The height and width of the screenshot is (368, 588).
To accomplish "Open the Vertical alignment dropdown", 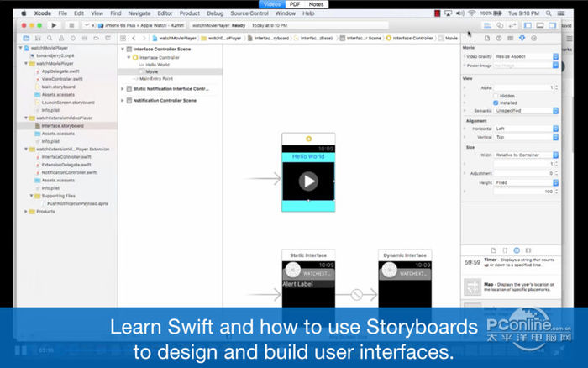I will (526, 137).
